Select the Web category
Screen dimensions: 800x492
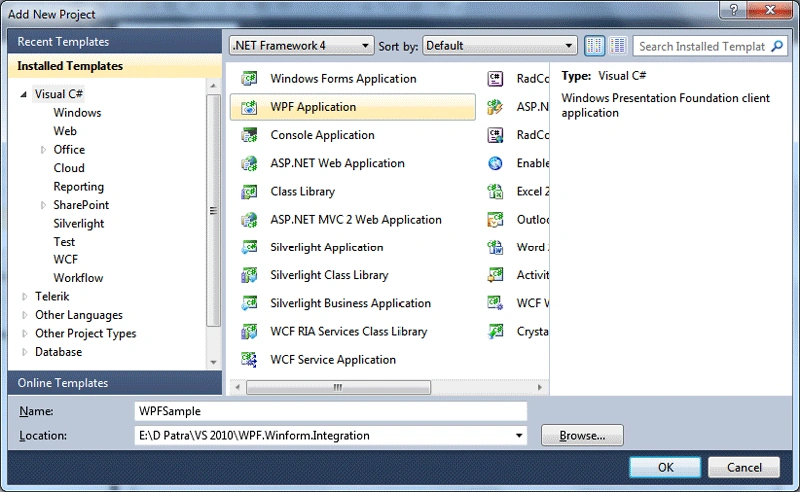click(x=65, y=131)
